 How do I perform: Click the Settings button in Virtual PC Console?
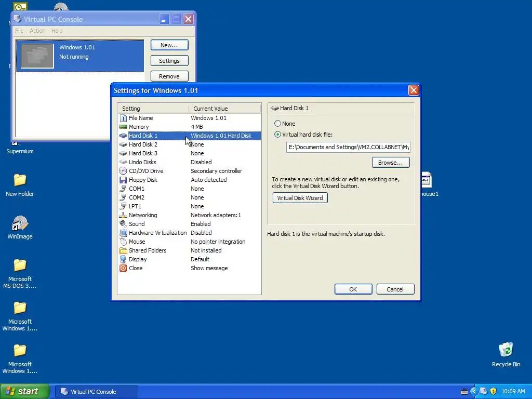169,61
